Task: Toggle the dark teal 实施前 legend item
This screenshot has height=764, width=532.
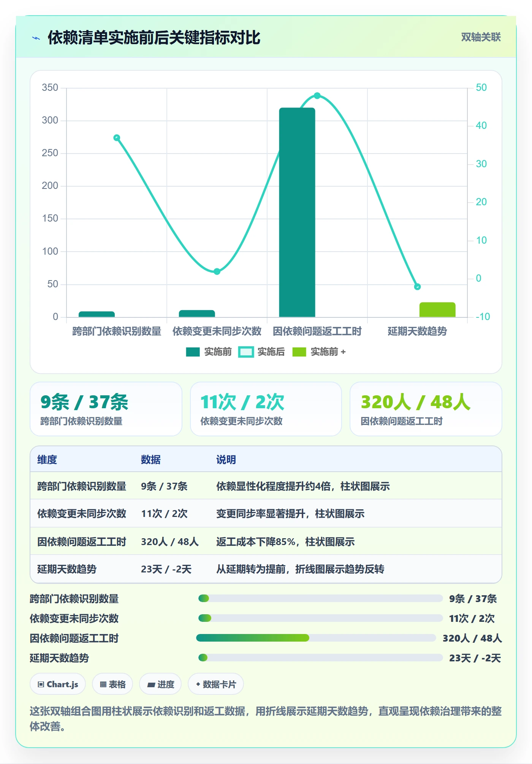Action: (209, 352)
